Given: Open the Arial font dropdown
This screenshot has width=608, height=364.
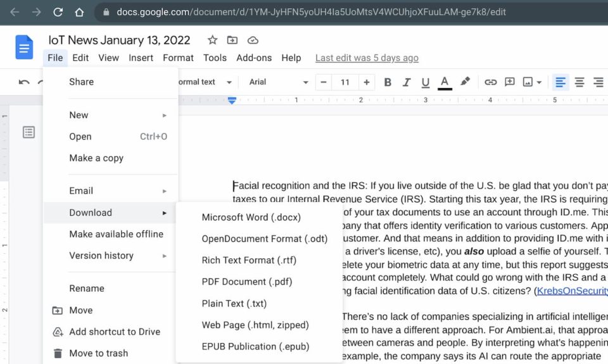Looking at the screenshot, I should 279,82.
